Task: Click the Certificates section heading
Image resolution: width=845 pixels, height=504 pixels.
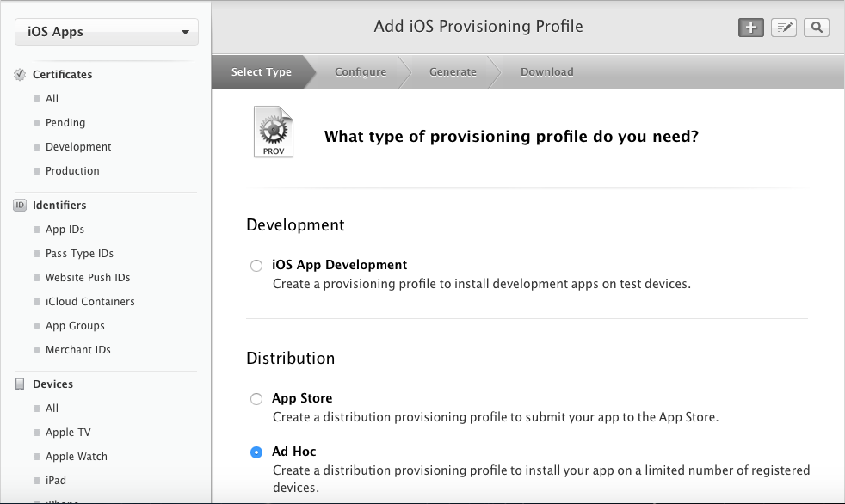Action: (x=63, y=74)
